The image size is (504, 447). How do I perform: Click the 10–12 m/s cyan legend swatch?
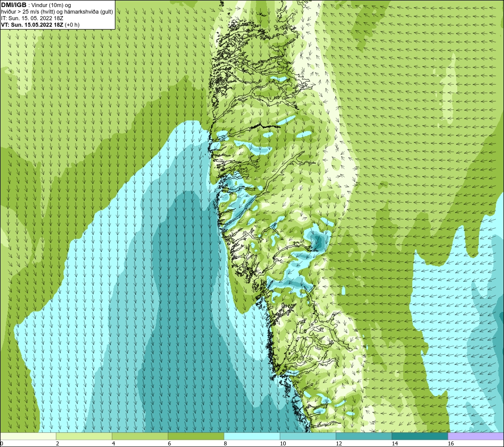tap(307, 436)
